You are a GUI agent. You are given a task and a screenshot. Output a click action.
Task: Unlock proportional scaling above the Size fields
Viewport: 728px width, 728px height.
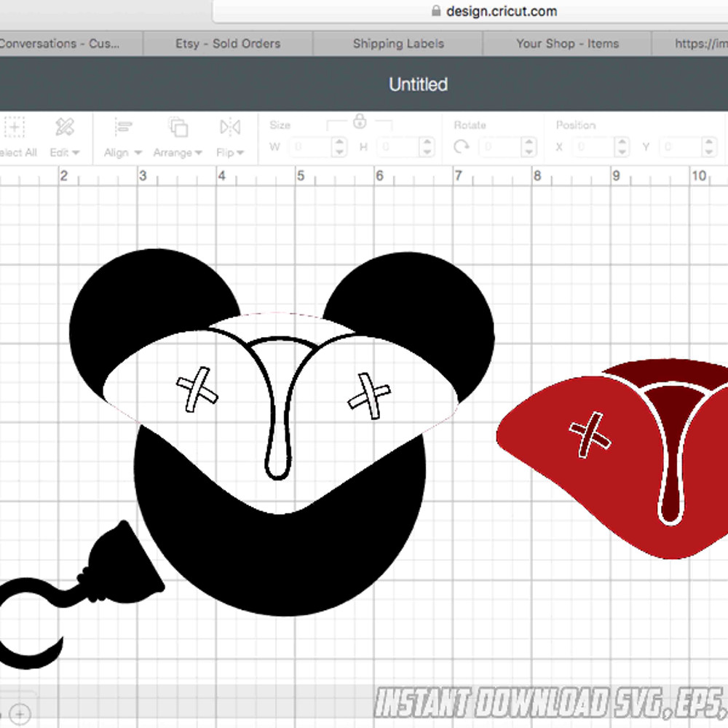click(x=360, y=122)
